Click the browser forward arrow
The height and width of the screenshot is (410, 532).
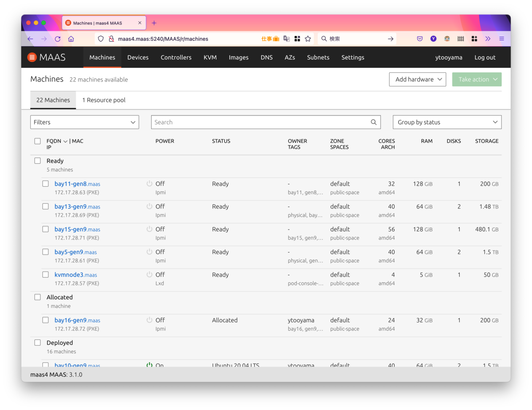[44, 39]
